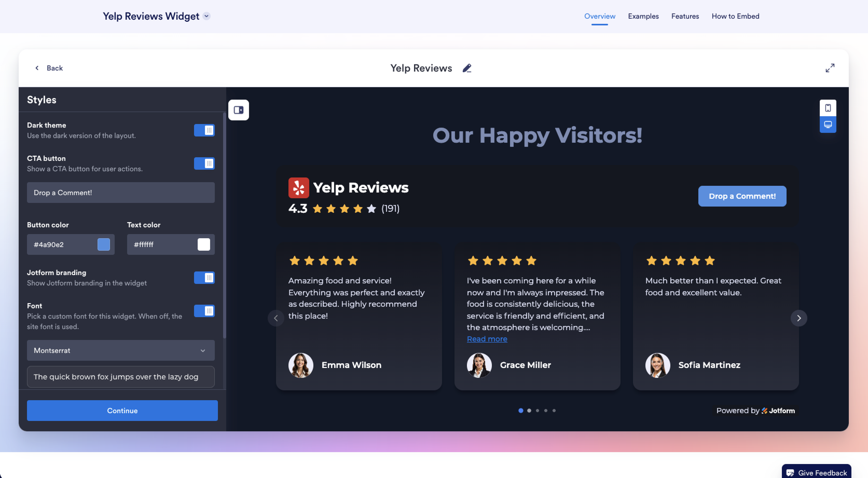Click Sofia Martinez's star rating
The width and height of the screenshot is (868, 478).
point(680,261)
